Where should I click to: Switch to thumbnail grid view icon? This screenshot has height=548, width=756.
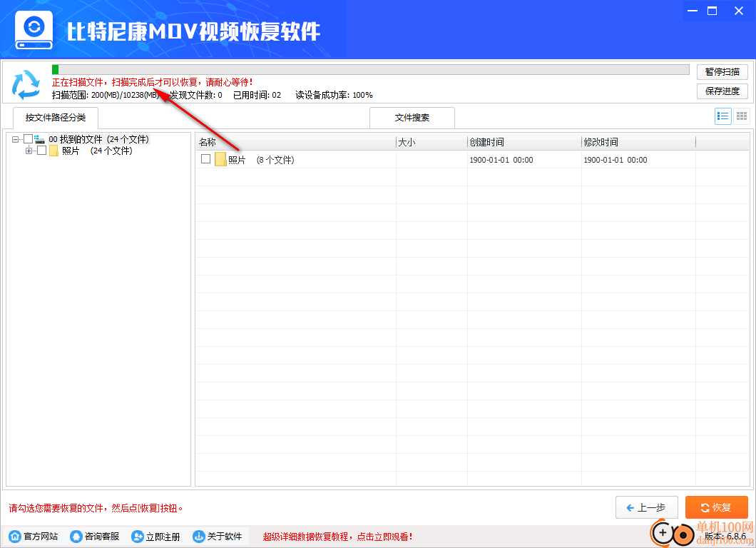coord(742,116)
